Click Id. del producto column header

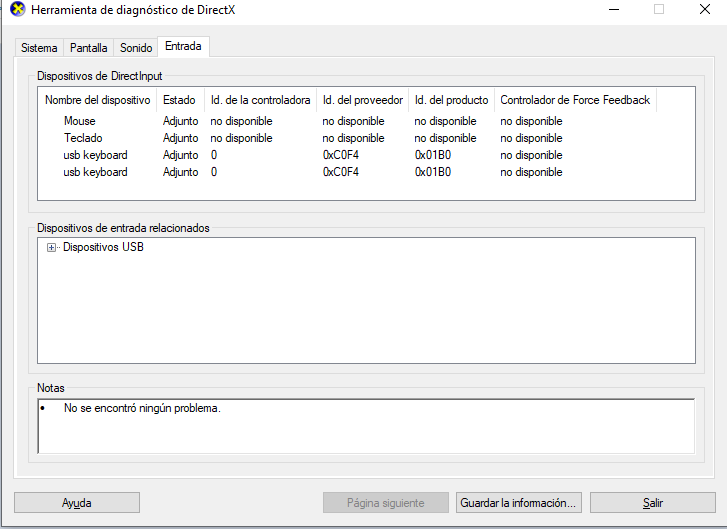click(452, 100)
